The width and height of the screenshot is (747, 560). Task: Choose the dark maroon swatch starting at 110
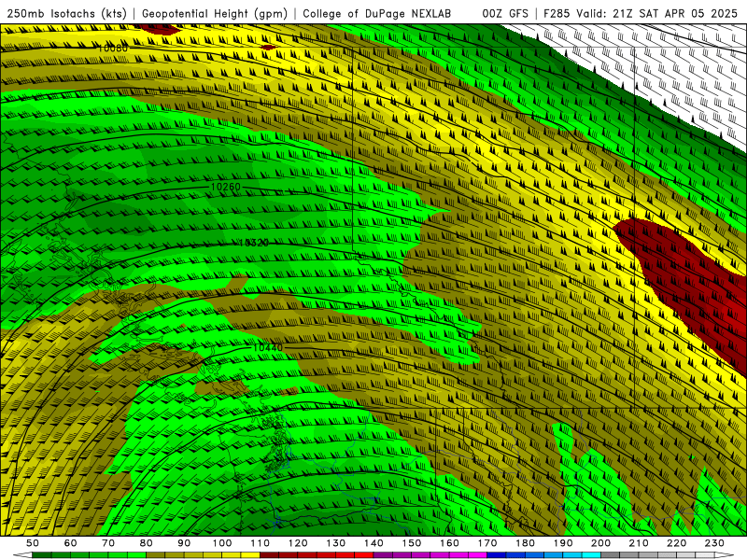(x=269, y=555)
